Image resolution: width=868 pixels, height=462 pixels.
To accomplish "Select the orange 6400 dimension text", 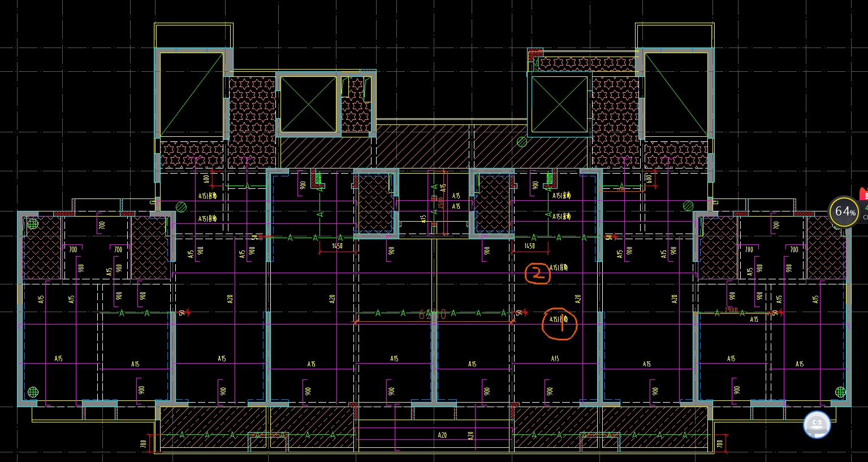I will pos(433,314).
